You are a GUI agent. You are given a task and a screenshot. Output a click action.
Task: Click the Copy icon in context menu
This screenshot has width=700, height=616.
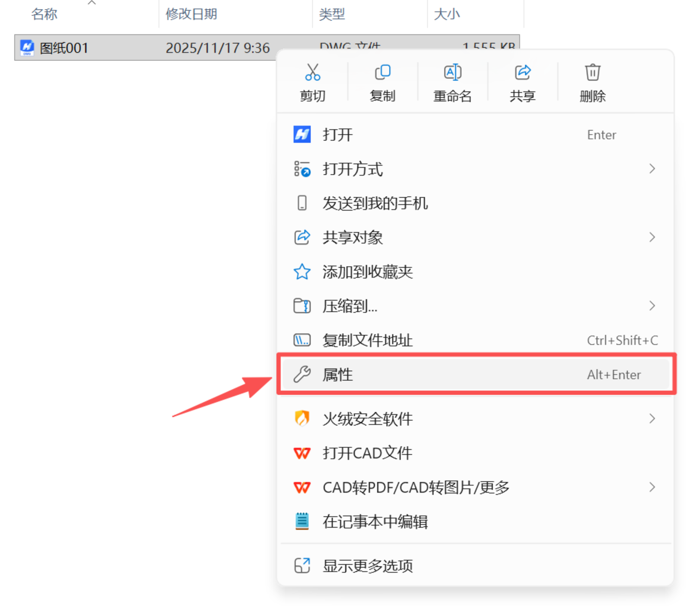pos(382,72)
